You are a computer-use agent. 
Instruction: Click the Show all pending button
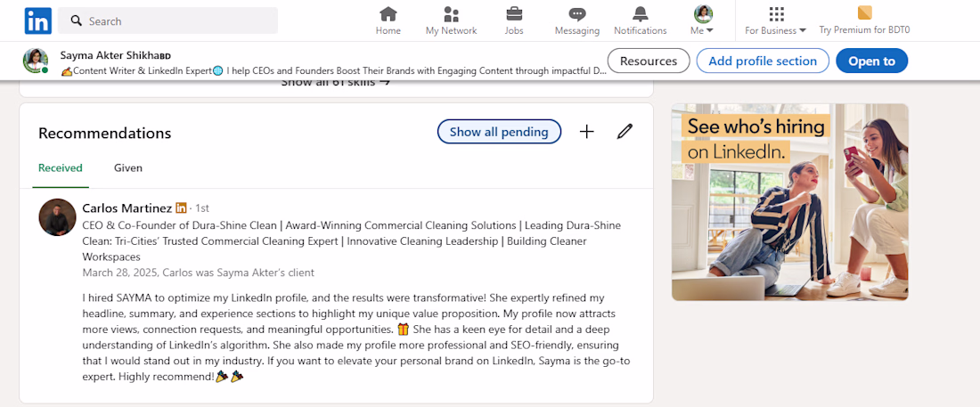(499, 132)
